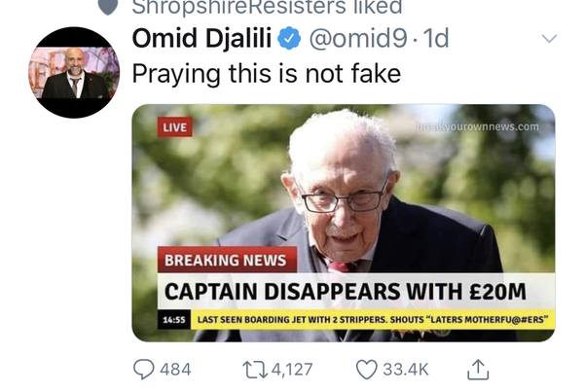The width and height of the screenshot is (584, 392).
Task: Open the ShropshireResisters liked link
Action: pyautogui.click(x=267, y=7)
